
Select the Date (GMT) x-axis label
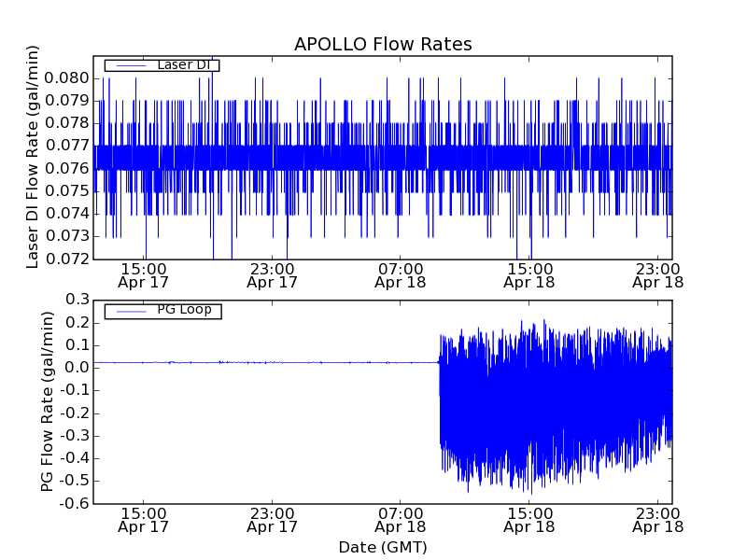[x=383, y=547]
